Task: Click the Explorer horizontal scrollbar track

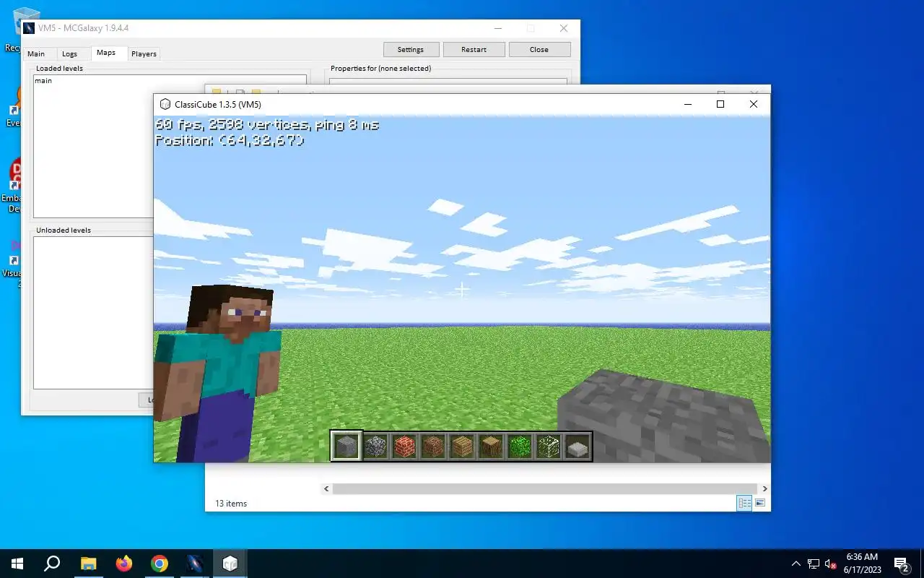Action: click(x=545, y=489)
